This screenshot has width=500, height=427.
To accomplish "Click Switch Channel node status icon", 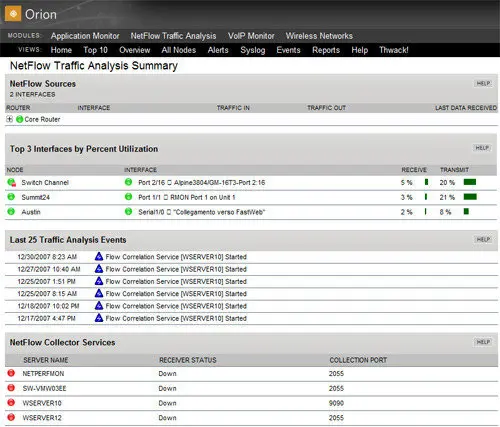I will (x=11, y=182).
